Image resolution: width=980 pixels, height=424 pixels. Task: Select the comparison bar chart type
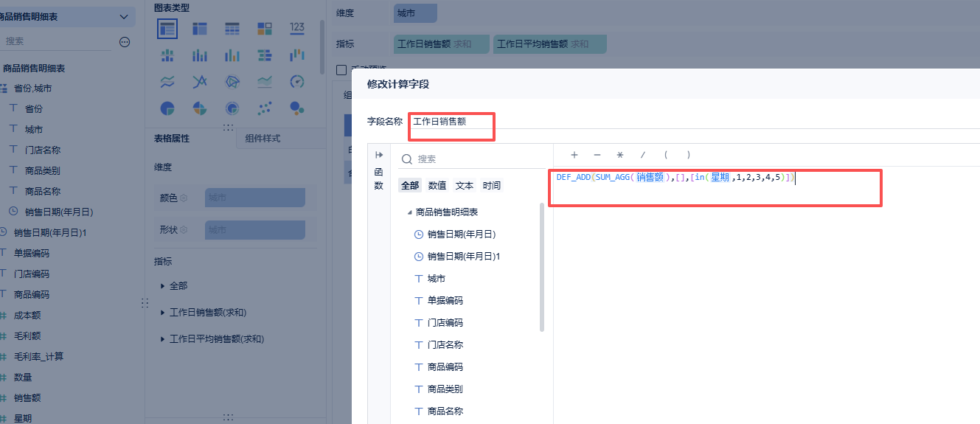tap(265, 55)
